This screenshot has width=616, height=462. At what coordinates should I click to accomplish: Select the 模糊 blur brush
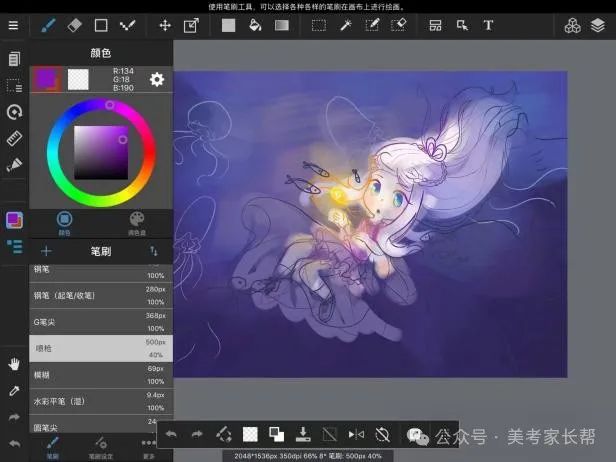101,375
